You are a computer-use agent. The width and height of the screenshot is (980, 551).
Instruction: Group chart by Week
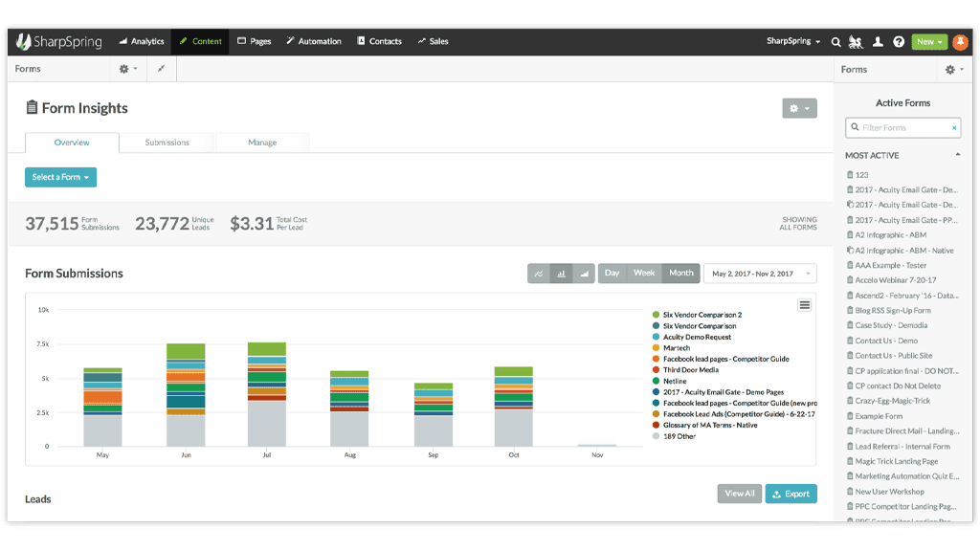point(644,273)
